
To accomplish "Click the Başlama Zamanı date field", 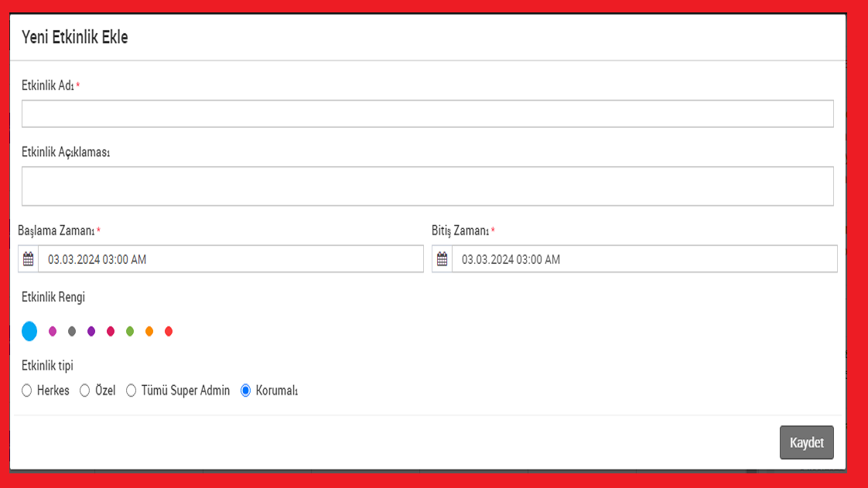I will coord(231,259).
